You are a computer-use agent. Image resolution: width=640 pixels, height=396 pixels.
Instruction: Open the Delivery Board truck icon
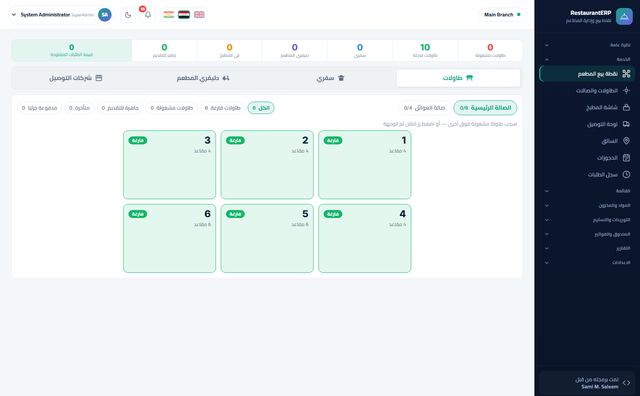coord(626,124)
